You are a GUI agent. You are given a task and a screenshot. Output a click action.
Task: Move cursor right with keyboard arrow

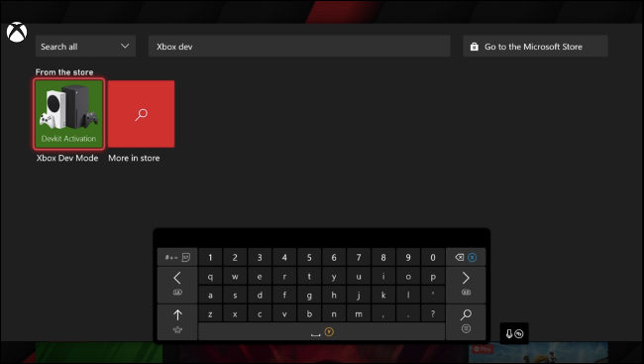click(x=466, y=285)
